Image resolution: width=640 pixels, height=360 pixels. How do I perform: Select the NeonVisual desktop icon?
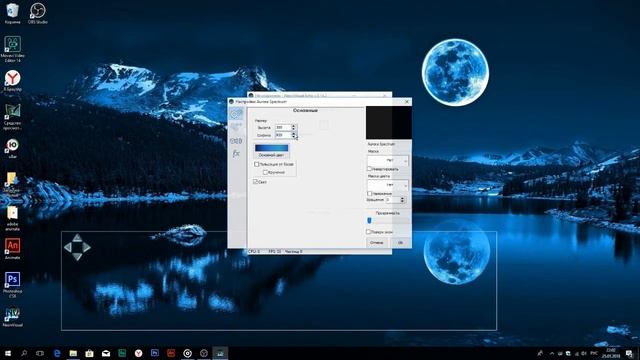coord(12,317)
